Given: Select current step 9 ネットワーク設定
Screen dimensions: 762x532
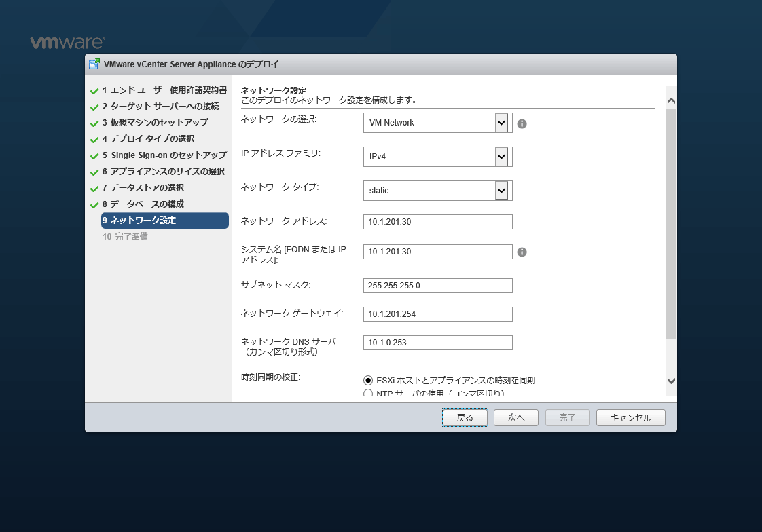Looking at the screenshot, I should pyautogui.click(x=165, y=221).
